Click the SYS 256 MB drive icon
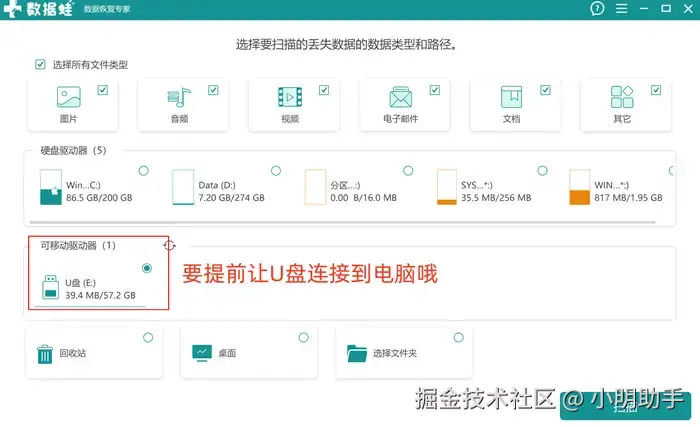The height and width of the screenshot is (427, 700). [x=447, y=187]
